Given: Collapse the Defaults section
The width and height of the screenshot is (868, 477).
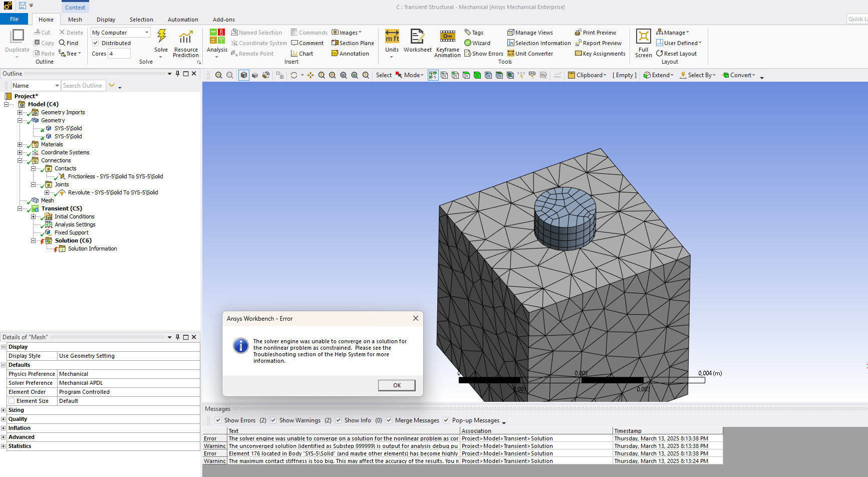Looking at the screenshot, I should pyautogui.click(x=4, y=365).
